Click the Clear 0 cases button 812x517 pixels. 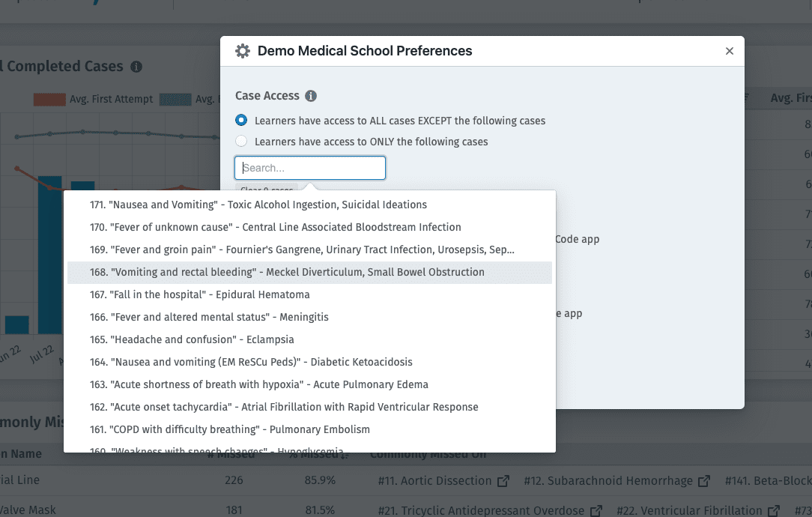pos(267,187)
